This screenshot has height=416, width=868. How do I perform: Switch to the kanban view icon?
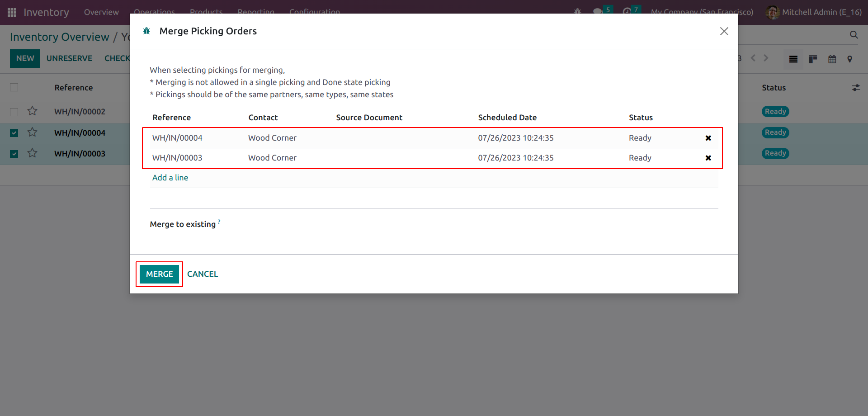pos(812,59)
